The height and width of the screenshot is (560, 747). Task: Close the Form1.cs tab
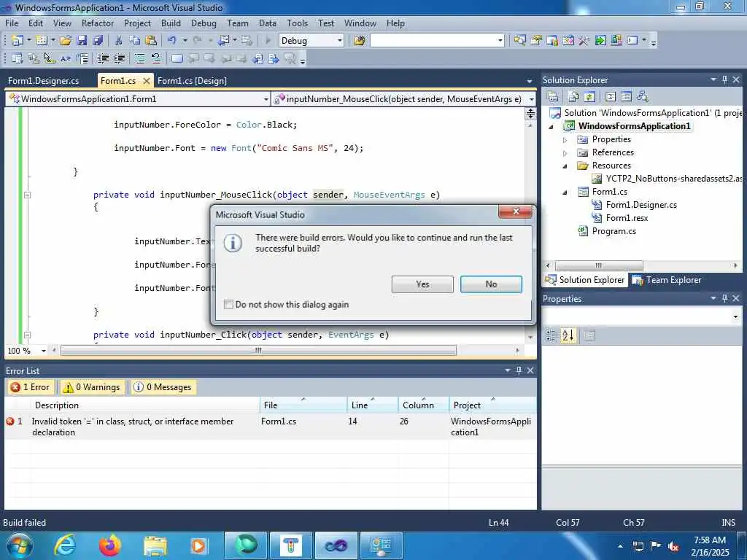pos(147,81)
